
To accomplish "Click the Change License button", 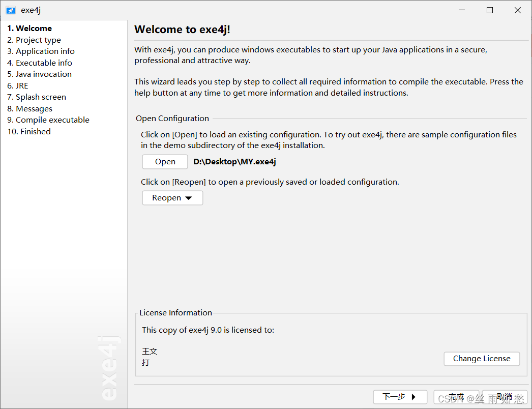I will (482, 359).
